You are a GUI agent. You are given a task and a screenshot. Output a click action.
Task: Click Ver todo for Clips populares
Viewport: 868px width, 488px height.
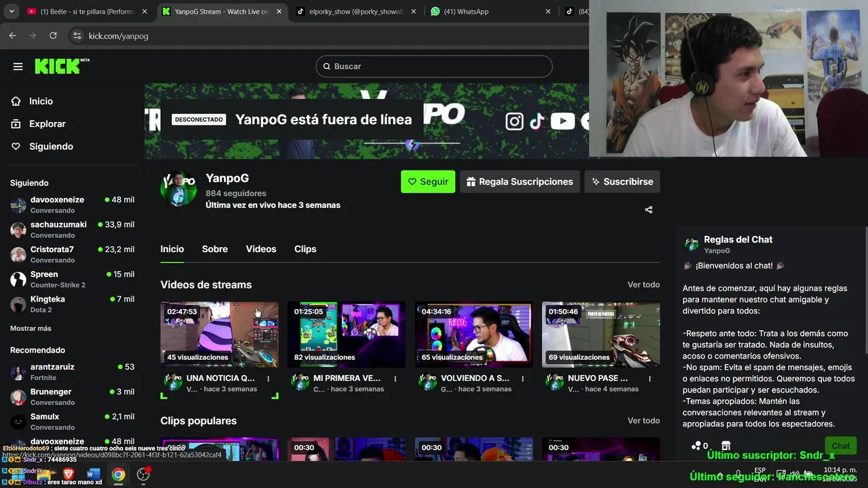pyautogui.click(x=644, y=421)
